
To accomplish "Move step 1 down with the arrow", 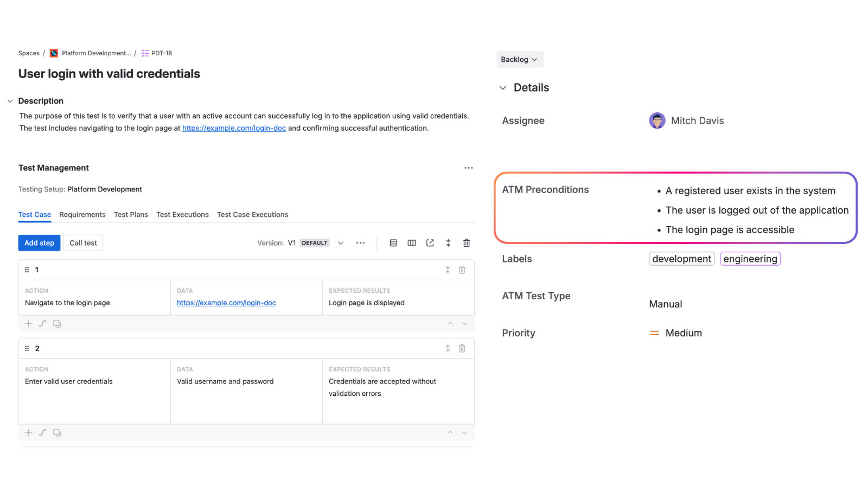I will (x=464, y=324).
